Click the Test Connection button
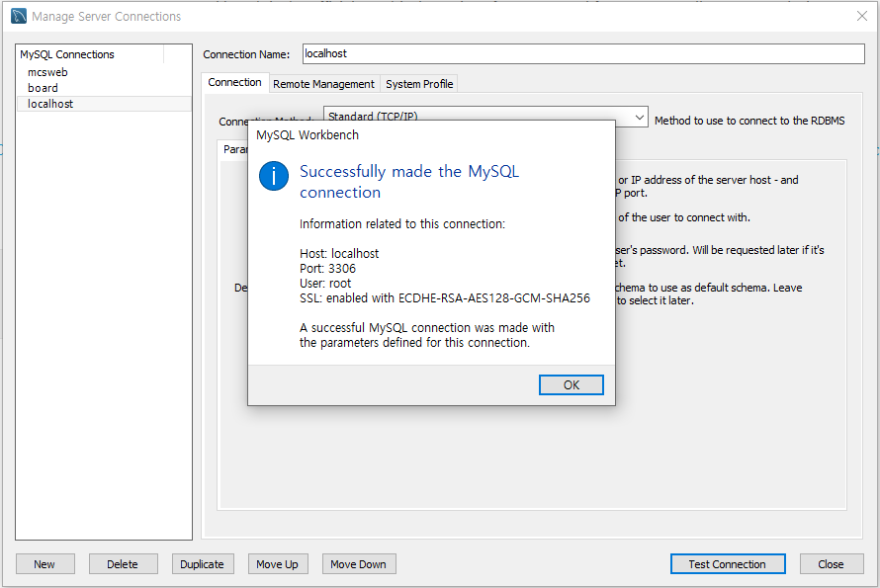Image resolution: width=880 pixels, height=588 pixels. point(728,564)
